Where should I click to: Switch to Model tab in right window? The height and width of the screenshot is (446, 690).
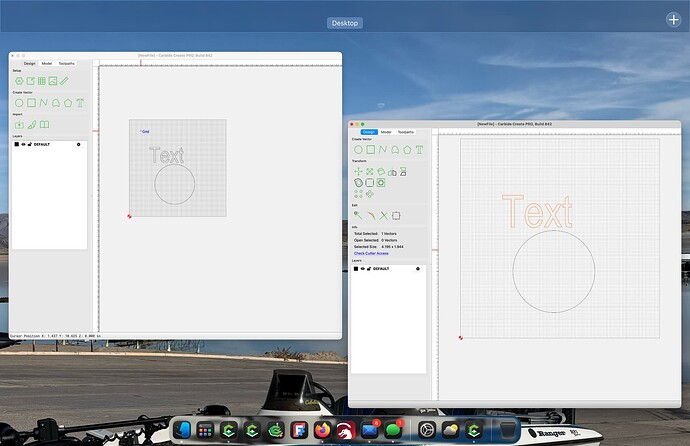(386, 132)
